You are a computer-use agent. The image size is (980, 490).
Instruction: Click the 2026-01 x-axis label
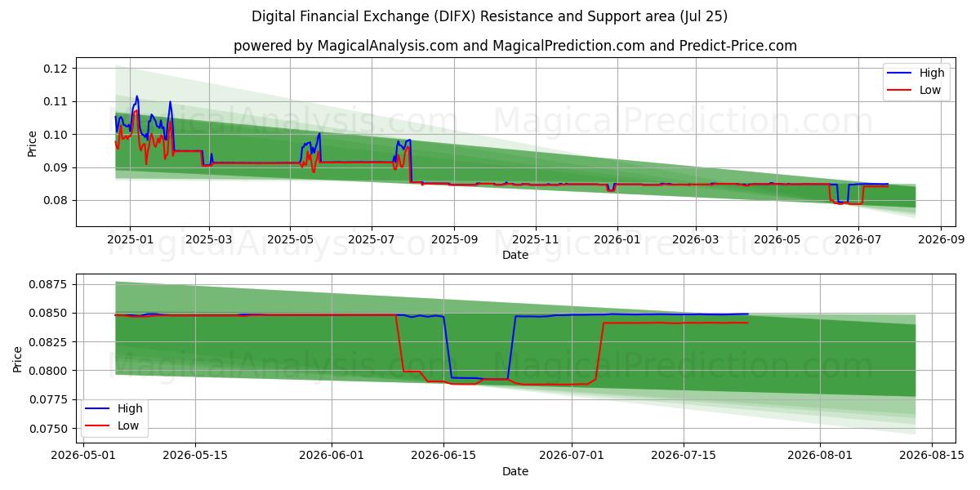coord(617,239)
